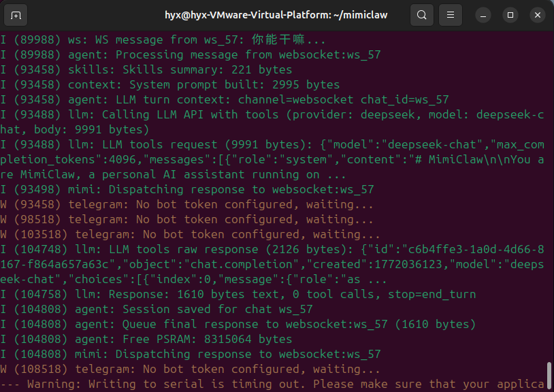554x392 pixels.
Task: Click the terminal scrollbar thumb
Action: (x=549, y=376)
